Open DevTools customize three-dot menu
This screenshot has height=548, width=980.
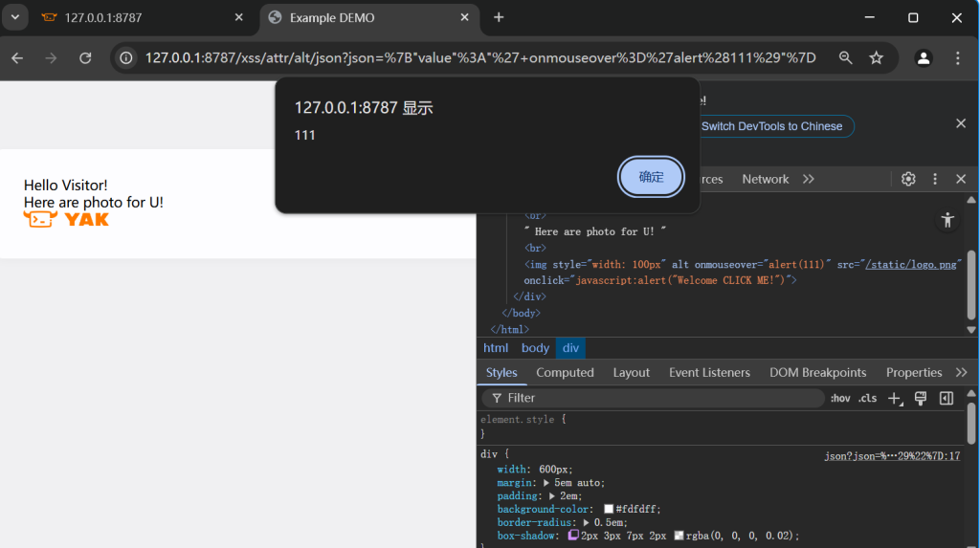pos(935,179)
